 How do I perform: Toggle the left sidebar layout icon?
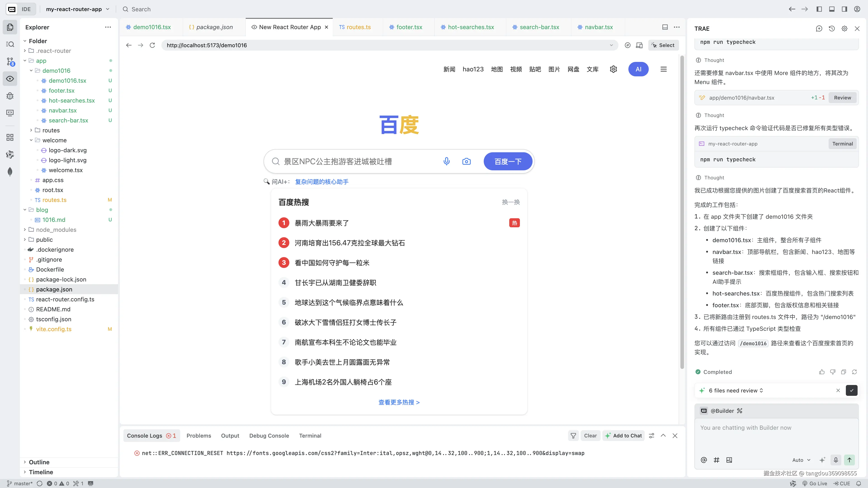(x=819, y=9)
